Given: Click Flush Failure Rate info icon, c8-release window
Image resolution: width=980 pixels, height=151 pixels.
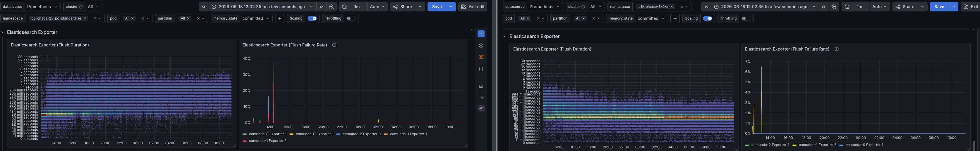Looking at the screenshot, I should (x=837, y=49).
